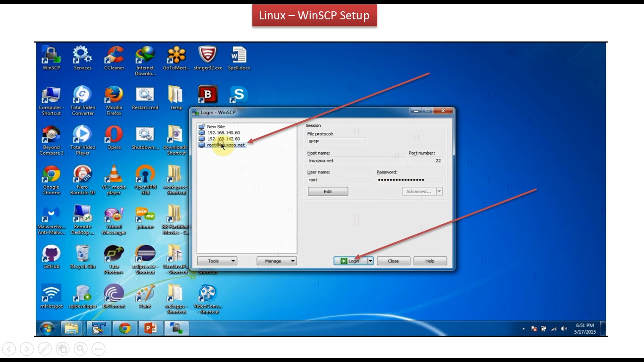Launch the Total Video Player desktop icon

click(x=83, y=140)
